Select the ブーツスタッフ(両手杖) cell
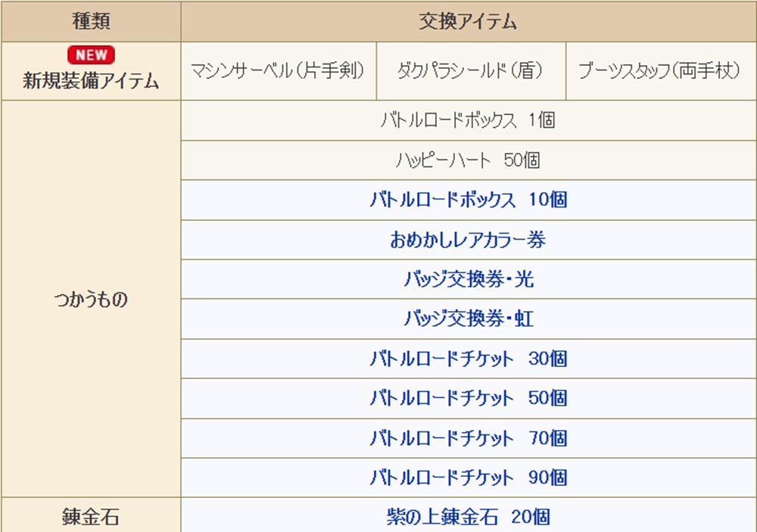This screenshot has height=532, width=757. (661, 71)
